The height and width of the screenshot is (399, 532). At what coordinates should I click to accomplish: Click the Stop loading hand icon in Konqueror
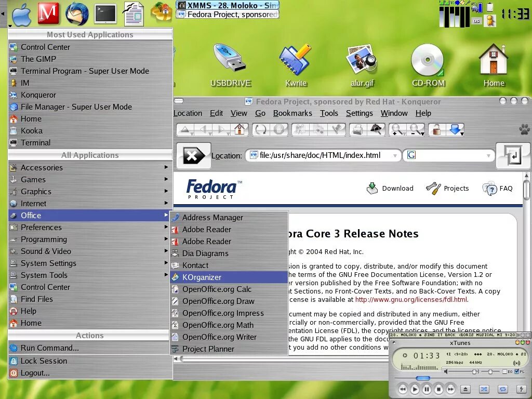[279, 129]
